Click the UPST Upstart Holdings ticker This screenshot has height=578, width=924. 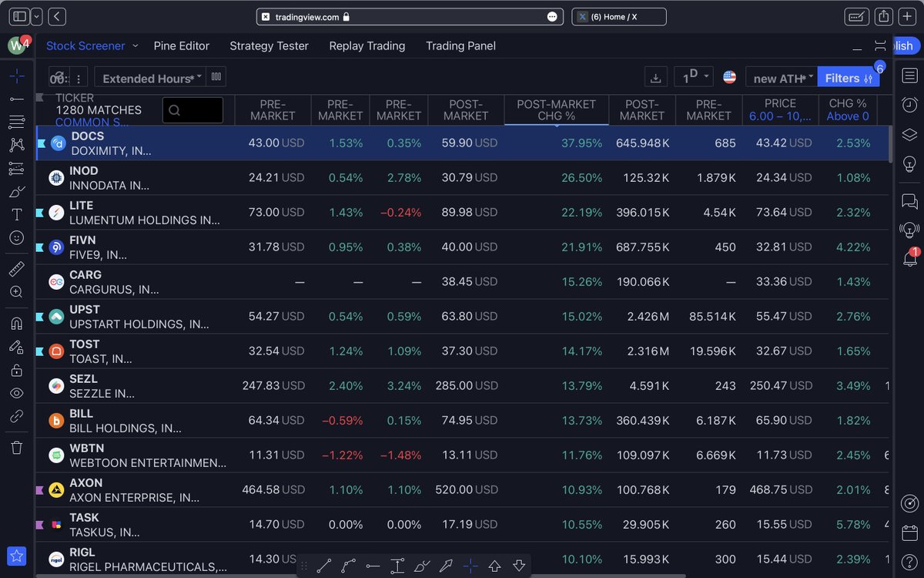click(84, 310)
